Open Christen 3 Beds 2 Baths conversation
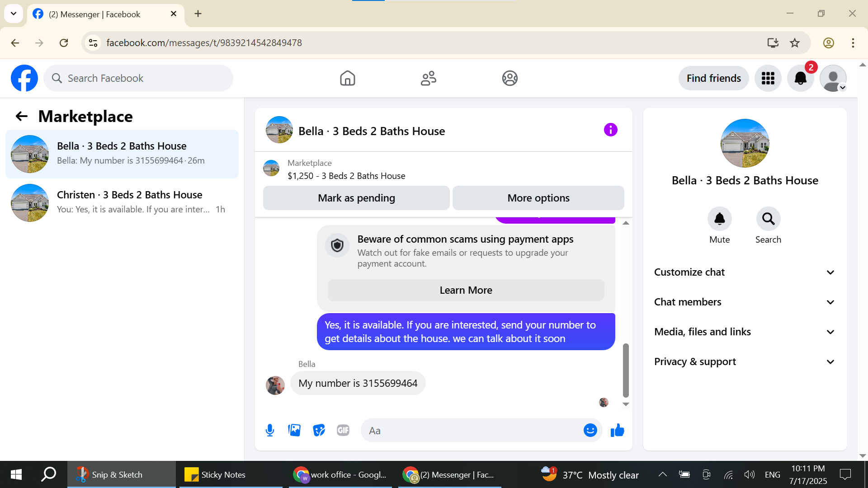This screenshot has height=488, width=868. point(122,203)
